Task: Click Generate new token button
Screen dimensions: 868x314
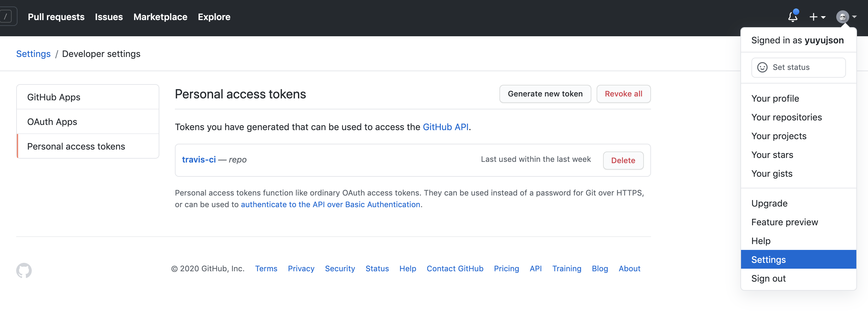Action: tap(545, 94)
